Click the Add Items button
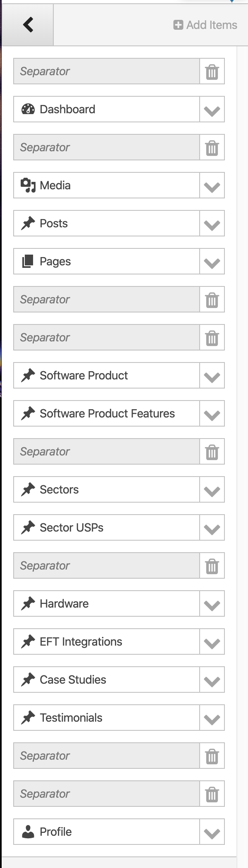The image size is (248, 868). tap(205, 25)
